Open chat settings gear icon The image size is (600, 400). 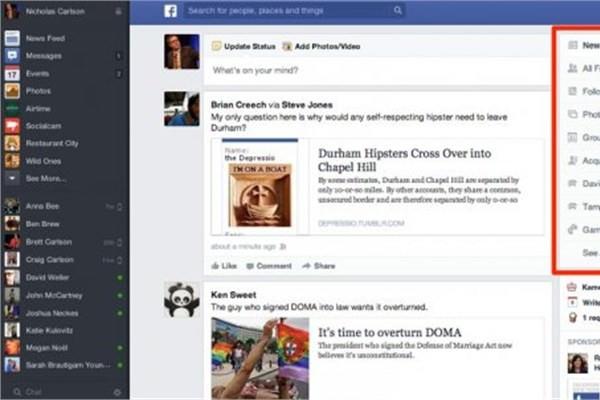[117, 392]
